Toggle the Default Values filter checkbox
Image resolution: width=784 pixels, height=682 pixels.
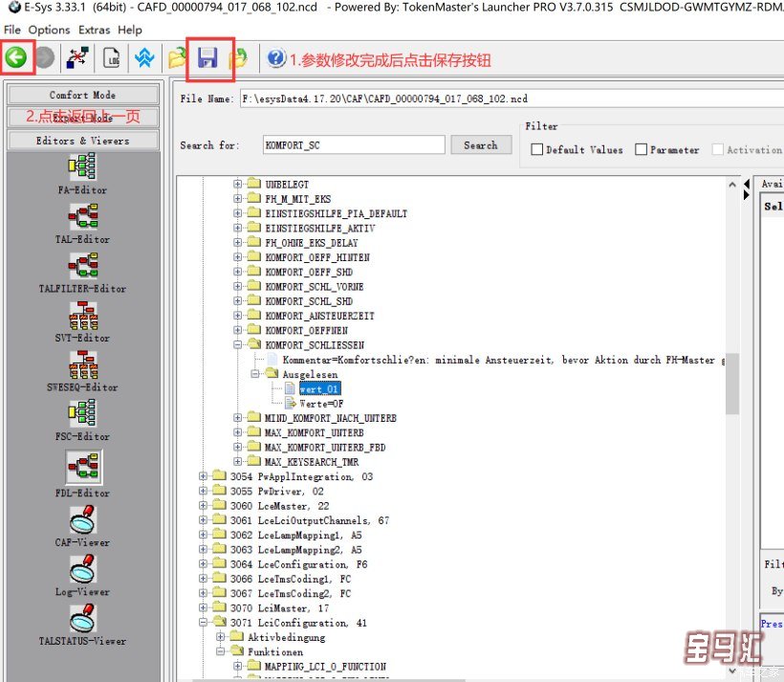[x=537, y=149]
